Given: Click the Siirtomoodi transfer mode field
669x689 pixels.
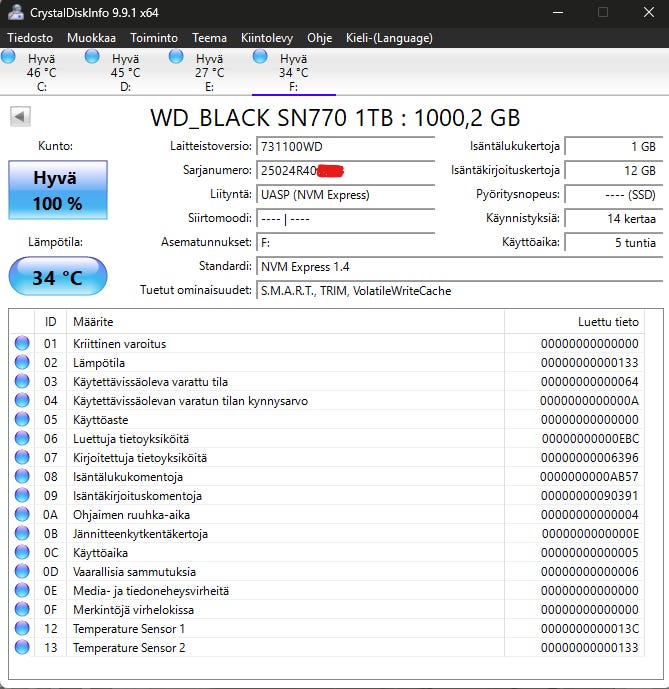Looking at the screenshot, I should (345, 218).
